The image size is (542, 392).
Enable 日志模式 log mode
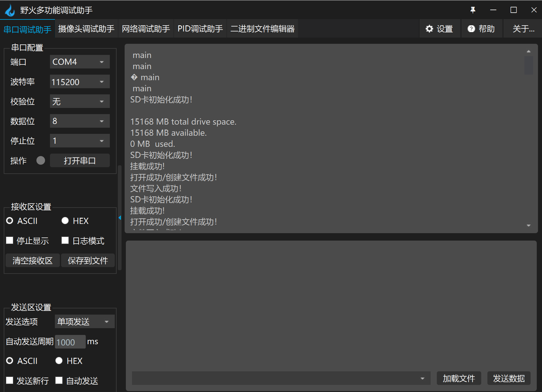pos(65,241)
